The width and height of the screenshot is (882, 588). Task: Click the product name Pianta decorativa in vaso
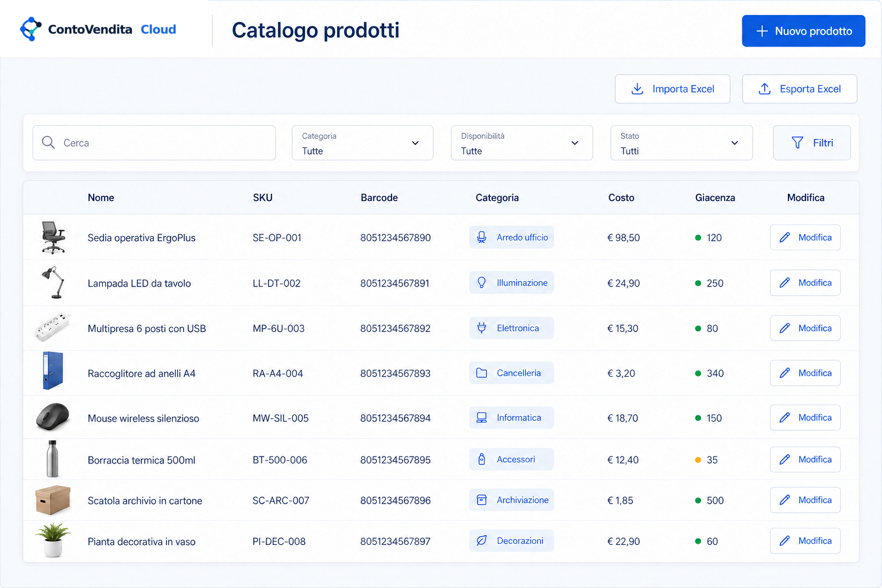141,541
